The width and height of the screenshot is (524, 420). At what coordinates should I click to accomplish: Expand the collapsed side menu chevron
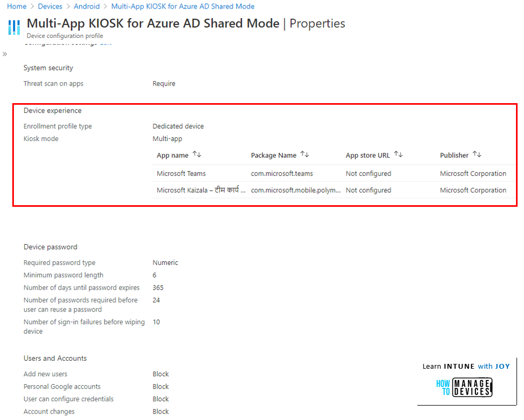(x=5, y=54)
